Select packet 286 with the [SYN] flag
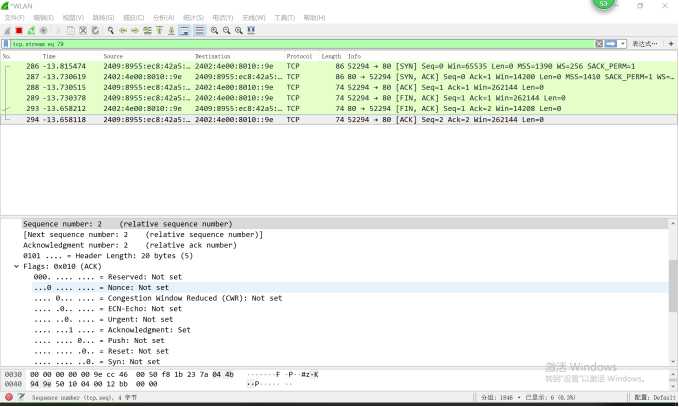This screenshot has height=407, width=679. [x=339, y=66]
